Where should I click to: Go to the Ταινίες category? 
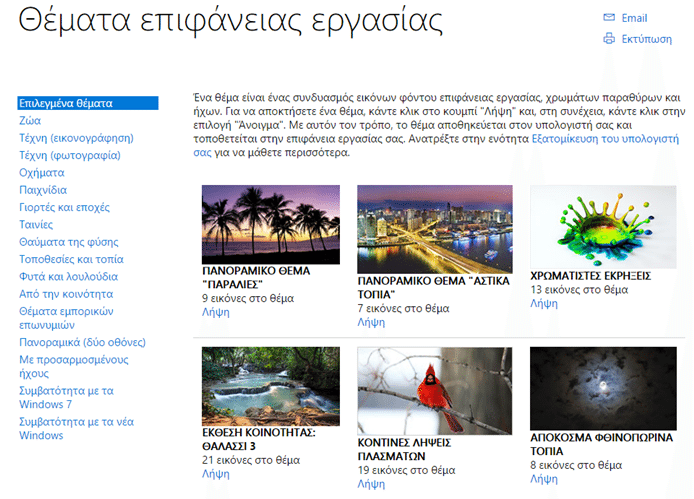point(36,224)
